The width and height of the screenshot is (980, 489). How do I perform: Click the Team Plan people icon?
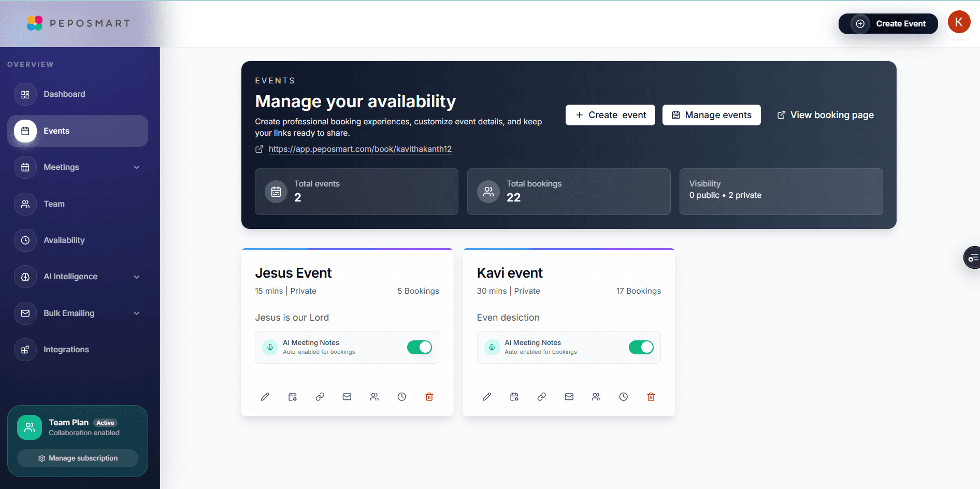tap(30, 427)
